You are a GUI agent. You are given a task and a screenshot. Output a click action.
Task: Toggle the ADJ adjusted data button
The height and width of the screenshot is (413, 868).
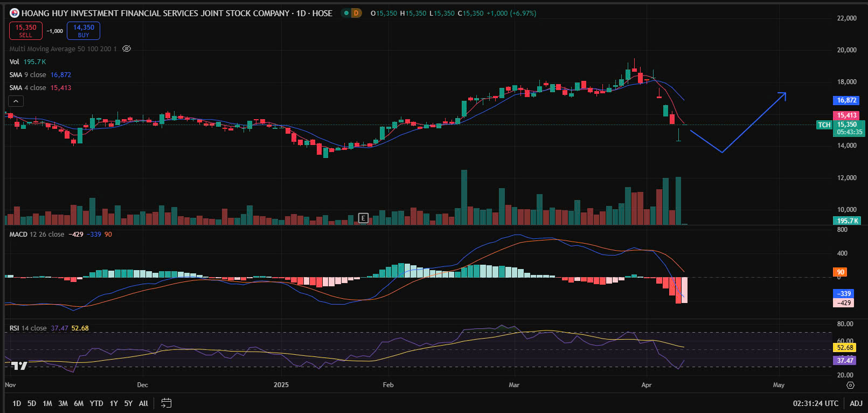pyautogui.click(x=856, y=403)
